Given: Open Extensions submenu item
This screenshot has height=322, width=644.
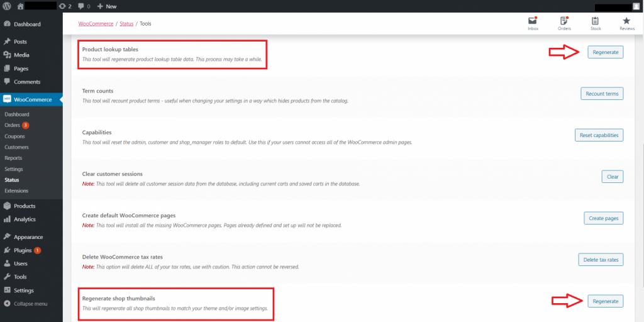Looking at the screenshot, I should tap(16, 191).
